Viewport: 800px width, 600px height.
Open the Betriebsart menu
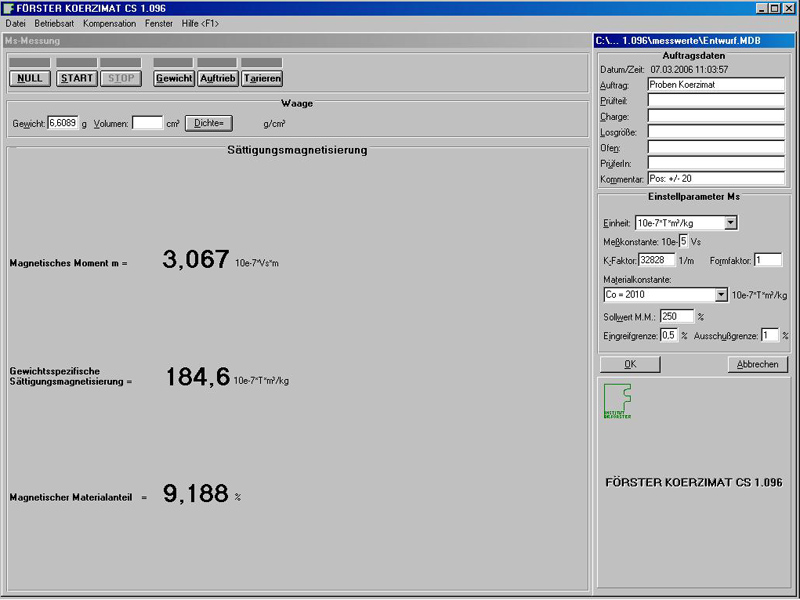tap(55, 23)
